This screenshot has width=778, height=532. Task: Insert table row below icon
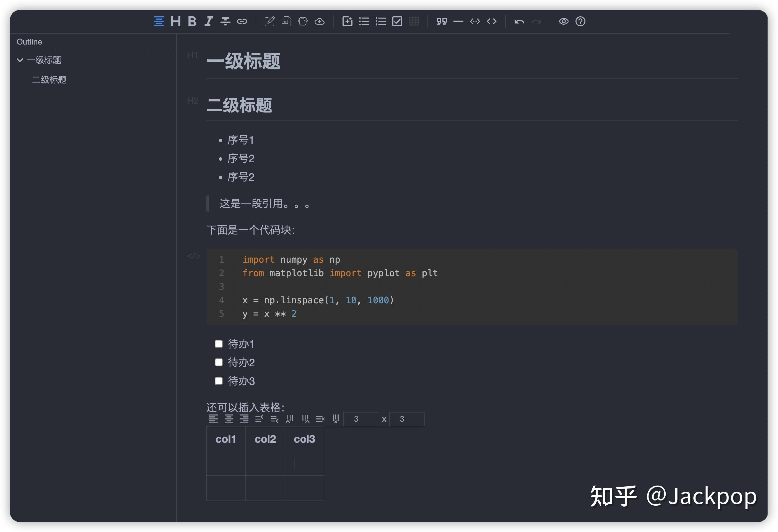274,419
